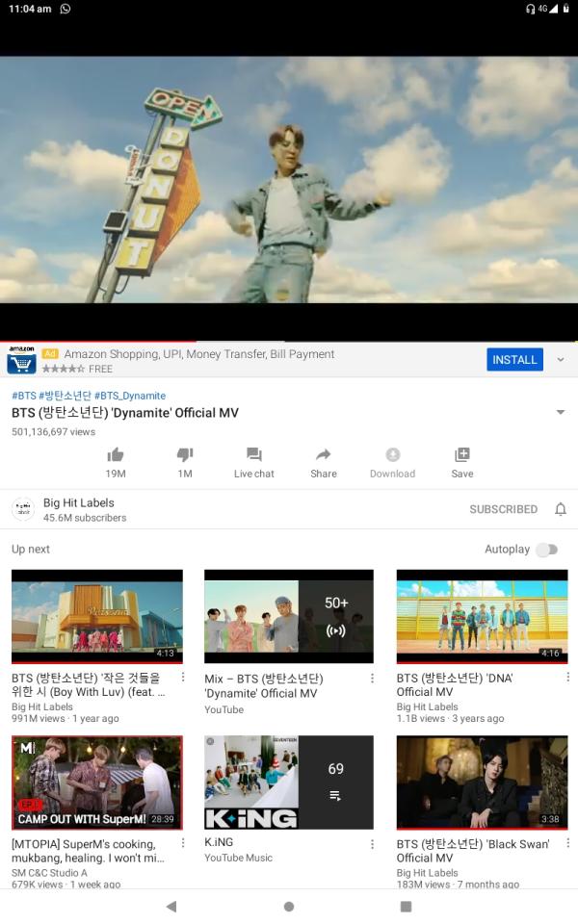The width and height of the screenshot is (578, 924).
Task: Open options menu for DNA Official MV
Action: point(567,677)
